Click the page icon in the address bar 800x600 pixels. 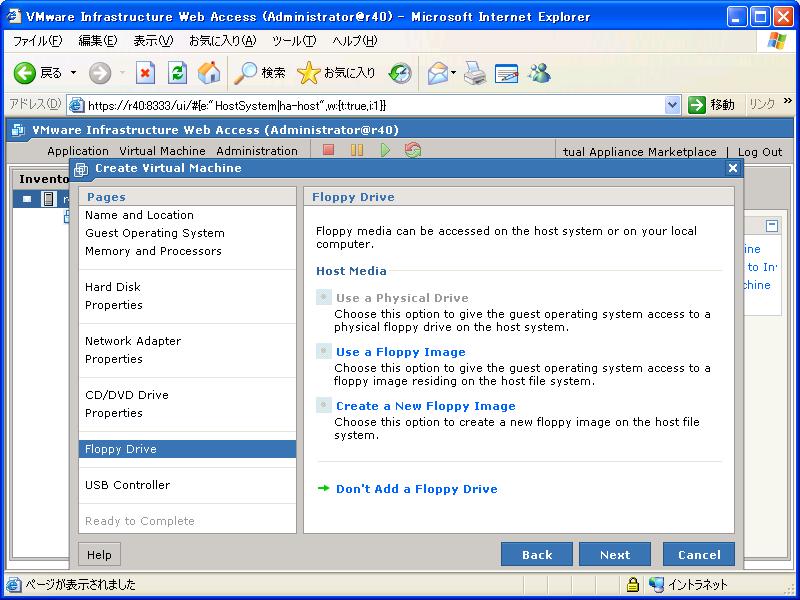click(x=77, y=105)
